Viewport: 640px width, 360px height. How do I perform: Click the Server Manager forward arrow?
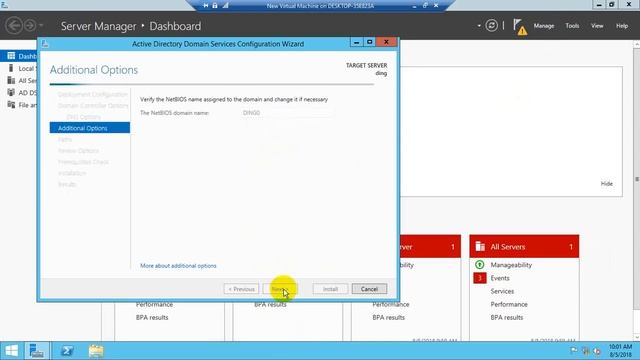[30, 26]
